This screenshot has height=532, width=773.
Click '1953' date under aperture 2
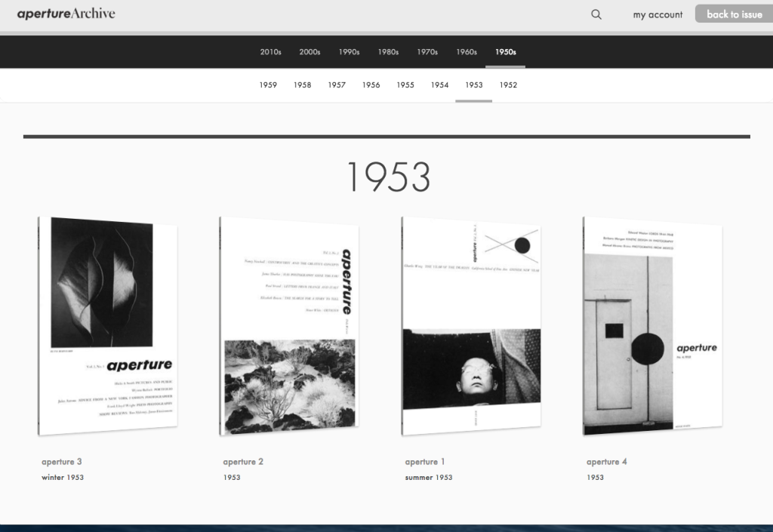pyautogui.click(x=232, y=478)
